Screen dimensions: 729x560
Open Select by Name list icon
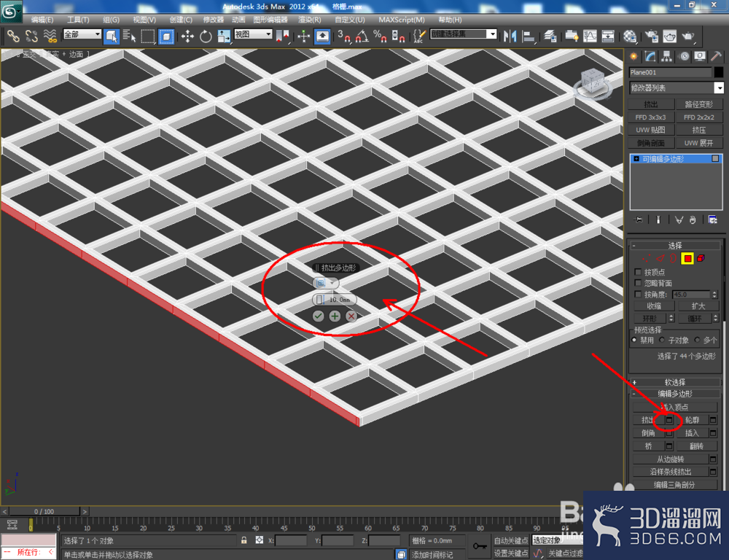tap(129, 36)
